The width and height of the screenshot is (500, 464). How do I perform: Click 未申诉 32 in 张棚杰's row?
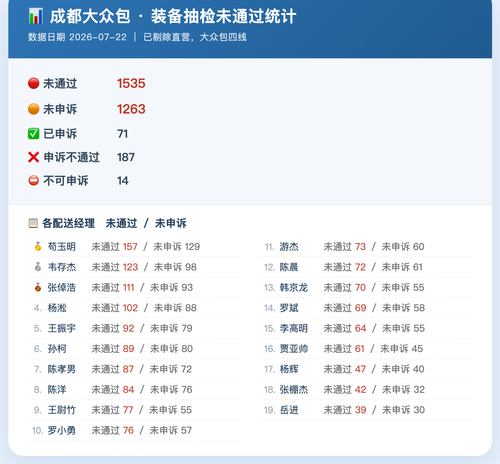(403, 389)
